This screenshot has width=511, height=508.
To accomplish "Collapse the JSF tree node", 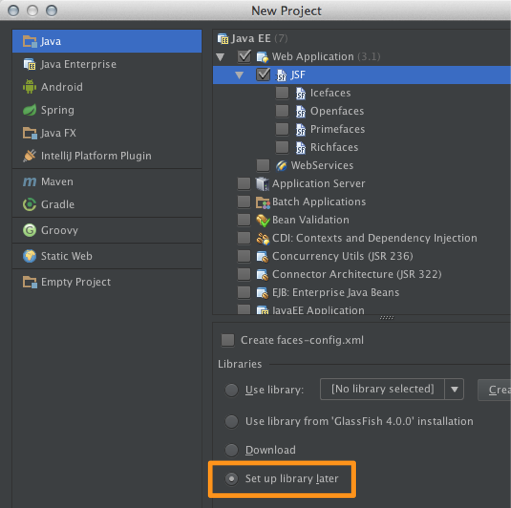I will pyautogui.click(x=239, y=75).
